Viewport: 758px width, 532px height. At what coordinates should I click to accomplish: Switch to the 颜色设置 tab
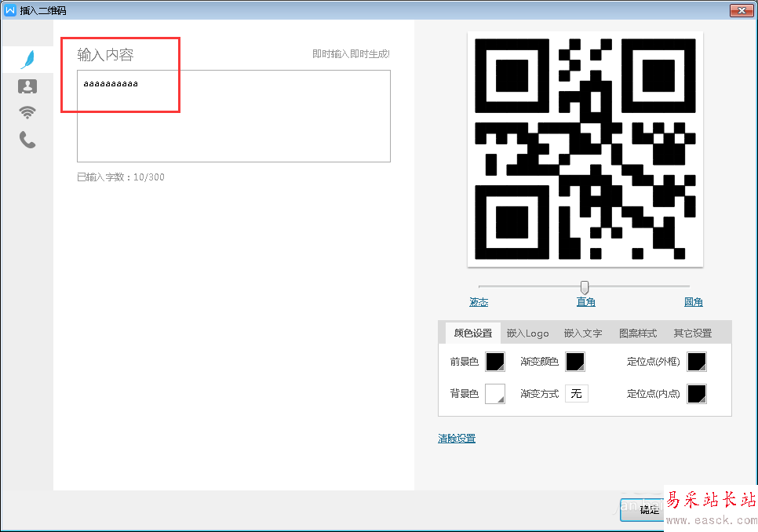[473, 333]
